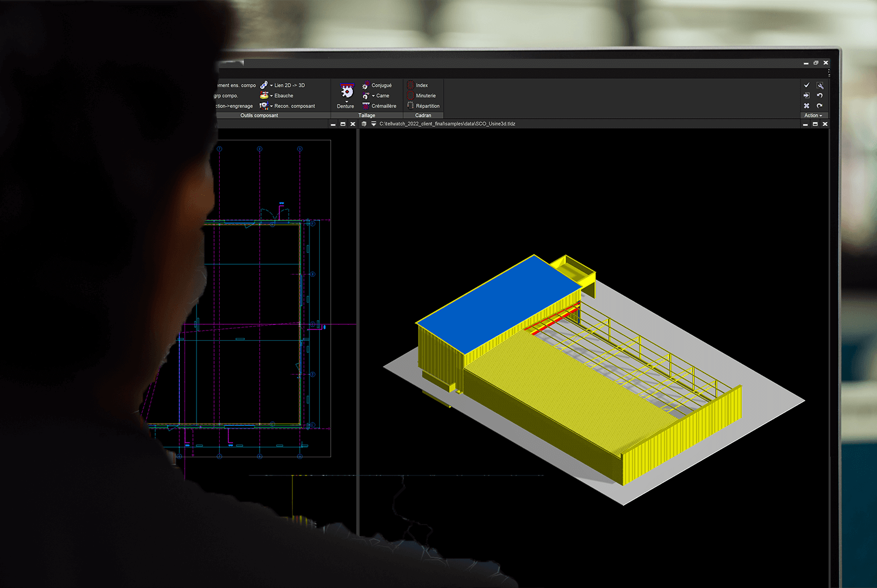The image size is (877, 588).
Task: Cancel with the X action icon
Action: (807, 106)
